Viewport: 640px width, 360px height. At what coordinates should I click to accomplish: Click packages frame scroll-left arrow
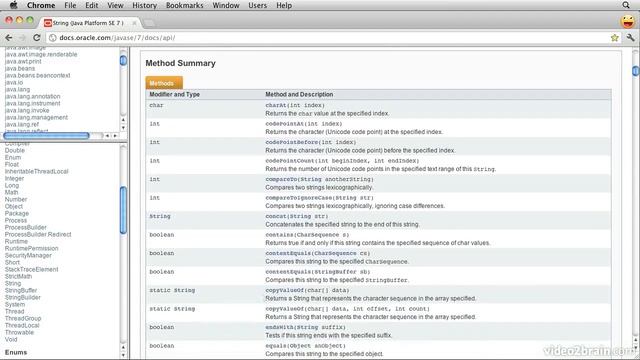pos(107,136)
